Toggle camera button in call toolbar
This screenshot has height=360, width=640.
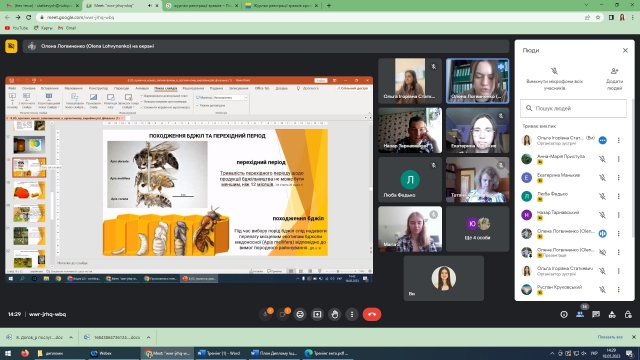tap(283, 314)
